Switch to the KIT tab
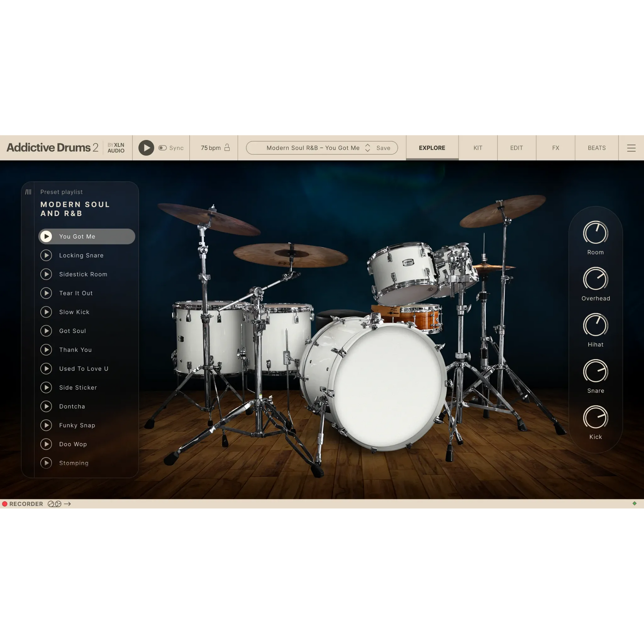The width and height of the screenshot is (644, 644). click(478, 148)
